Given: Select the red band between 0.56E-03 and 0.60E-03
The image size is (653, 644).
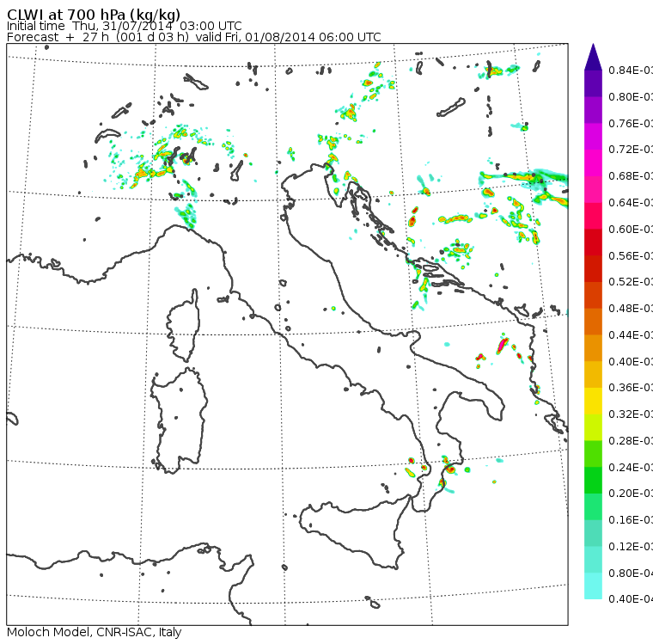Looking at the screenshot, I should [x=593, y=242].
